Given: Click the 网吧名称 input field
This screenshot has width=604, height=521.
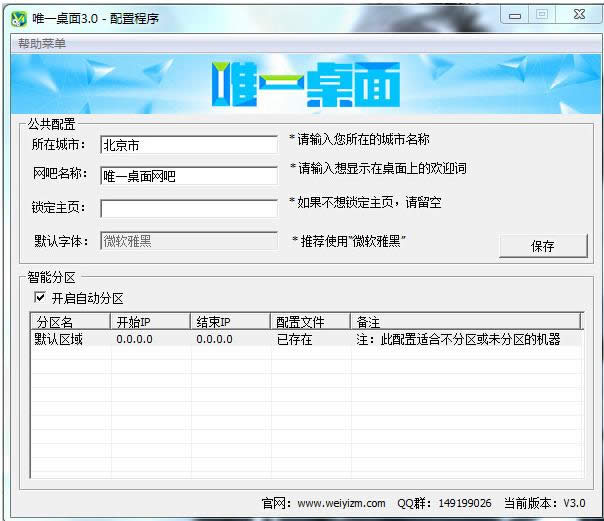Looking at the screenshot, I should pos(189,176).
